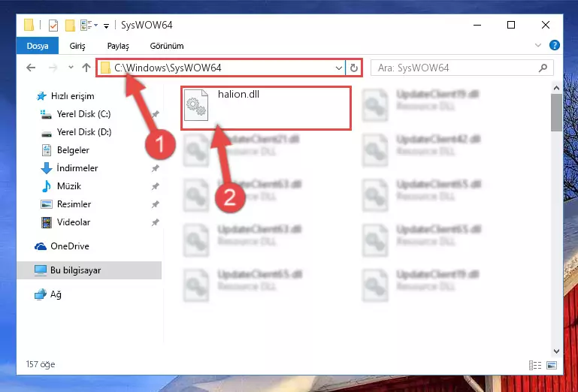Click the search magnifier icon
The image size is (578, 392).
(543, 68)
